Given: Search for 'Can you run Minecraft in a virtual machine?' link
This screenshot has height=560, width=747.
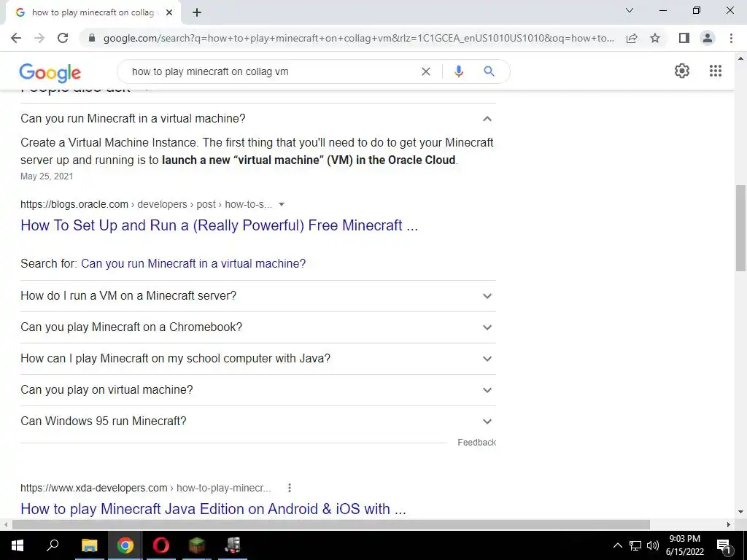Looking at the screenshot, I should [193, 264].
